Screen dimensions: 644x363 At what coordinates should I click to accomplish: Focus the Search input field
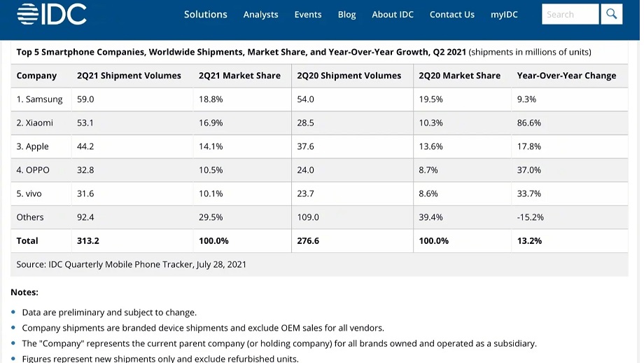[x=570, y=14]
